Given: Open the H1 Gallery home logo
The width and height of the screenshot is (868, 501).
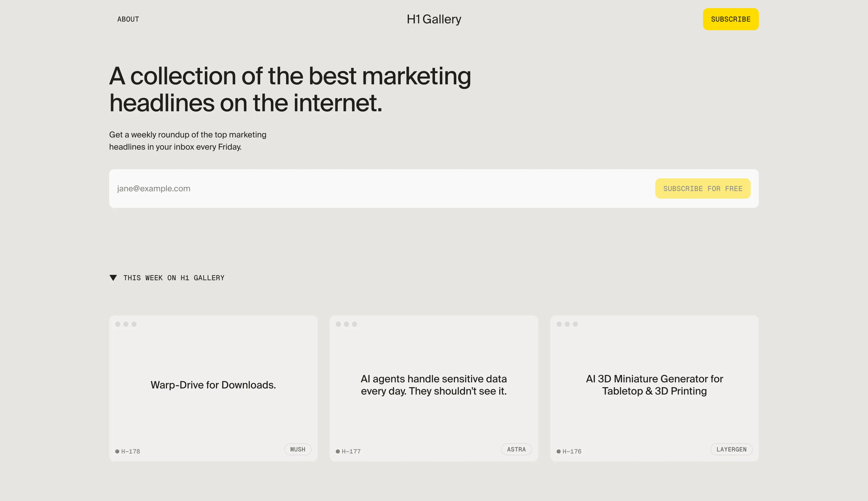Looking at the screenshot, I should point(433,19).
